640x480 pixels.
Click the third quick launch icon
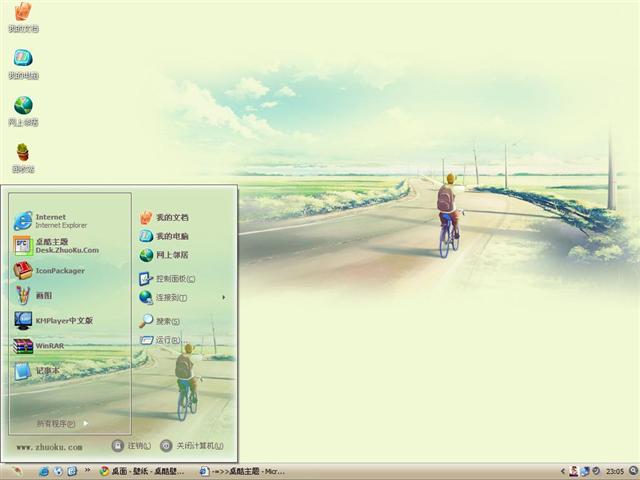(72, 471)
